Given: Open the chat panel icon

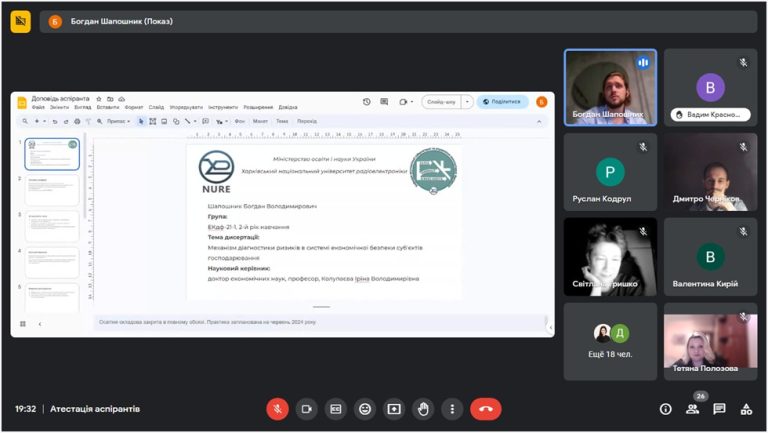Looking at the screenshot, I should [719, 409].
